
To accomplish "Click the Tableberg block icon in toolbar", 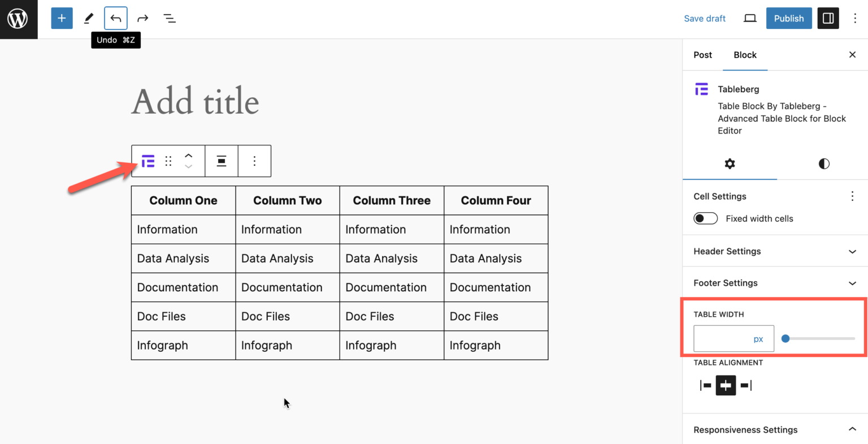I will 147,161.
